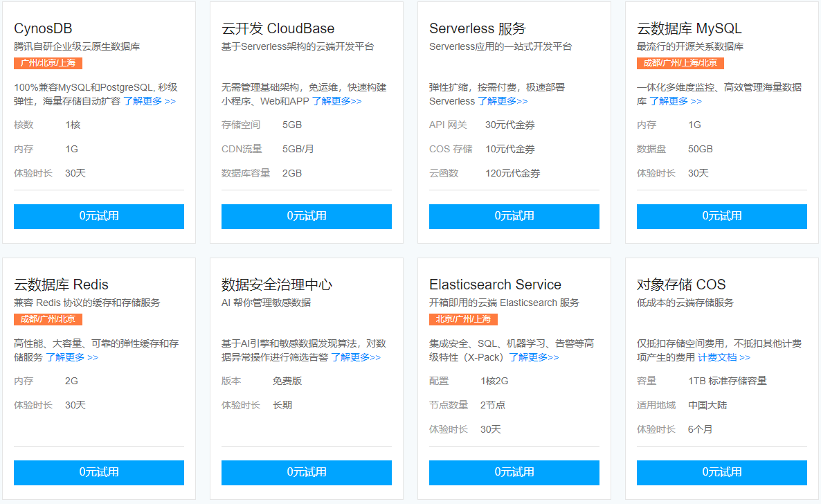
Task: Click the 云数据库 Redis title
Action: pos(61,285)
